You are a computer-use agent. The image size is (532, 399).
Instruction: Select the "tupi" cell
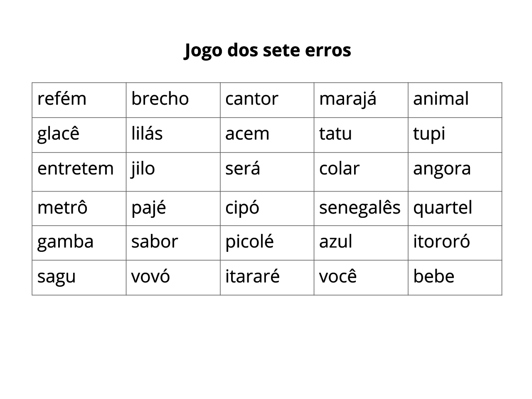click(x=429, y=134)
